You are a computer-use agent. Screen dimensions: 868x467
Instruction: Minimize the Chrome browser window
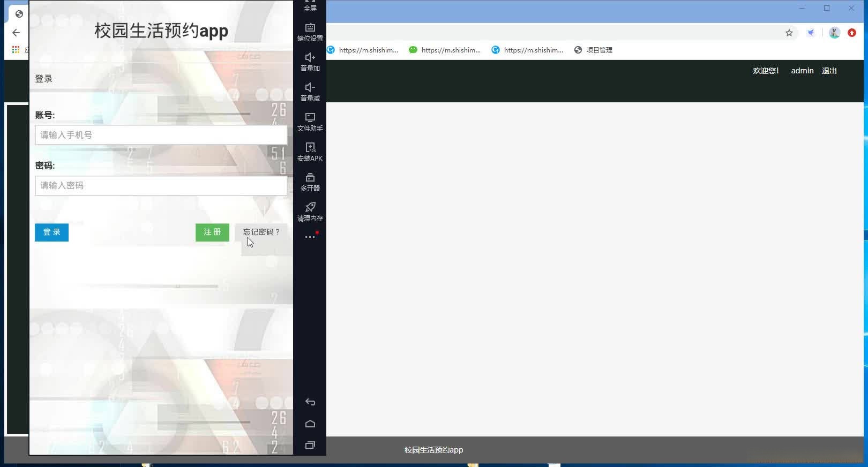click(802, 8)
